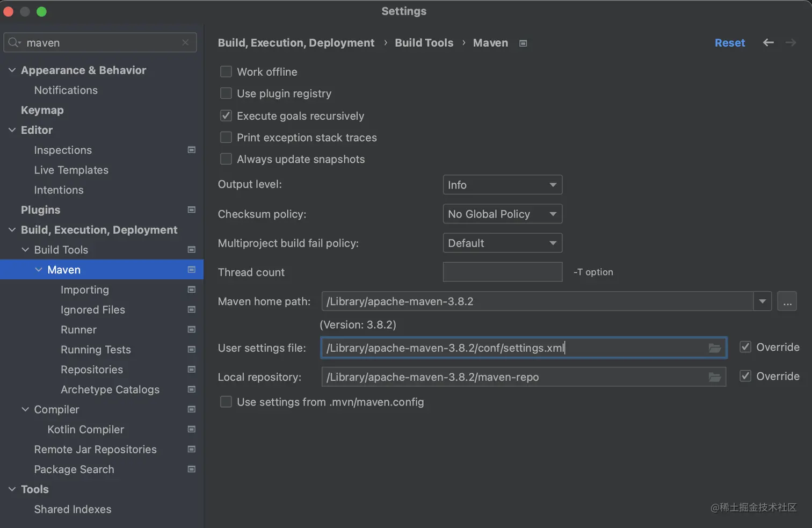Click folder icon in User settings file field
Viewport: 812px width, 528px height.
tap(714, 348)
